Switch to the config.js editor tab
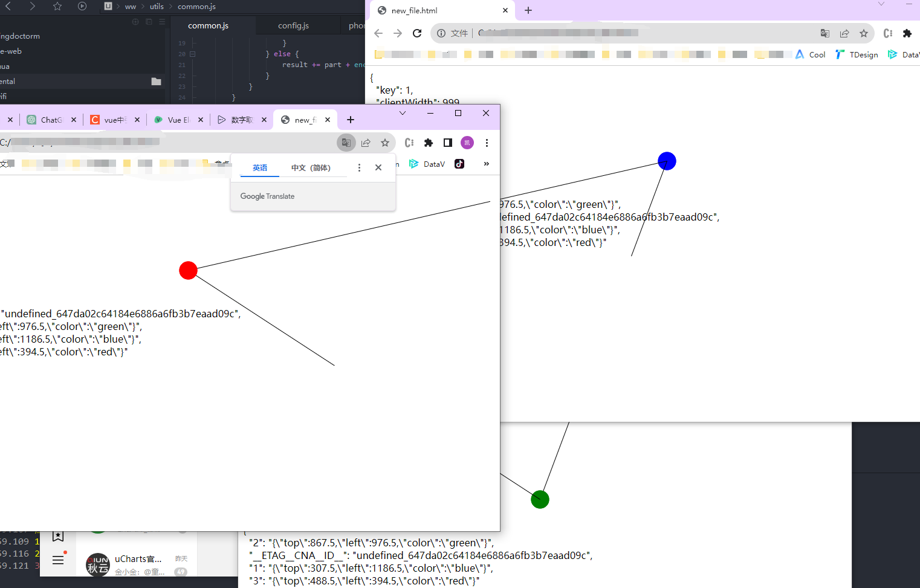This screenshot has height=588, width=920. (x=293, y=25)
